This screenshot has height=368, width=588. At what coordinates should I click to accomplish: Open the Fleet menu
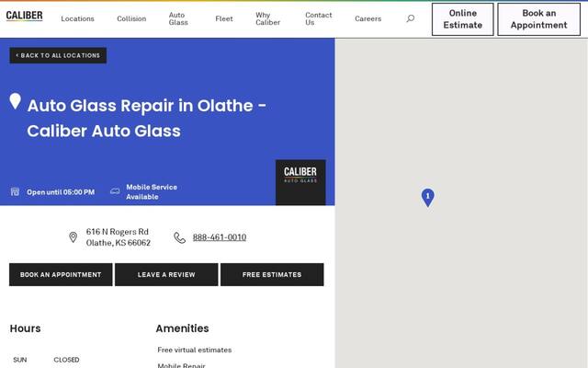(x=224, y=18)
